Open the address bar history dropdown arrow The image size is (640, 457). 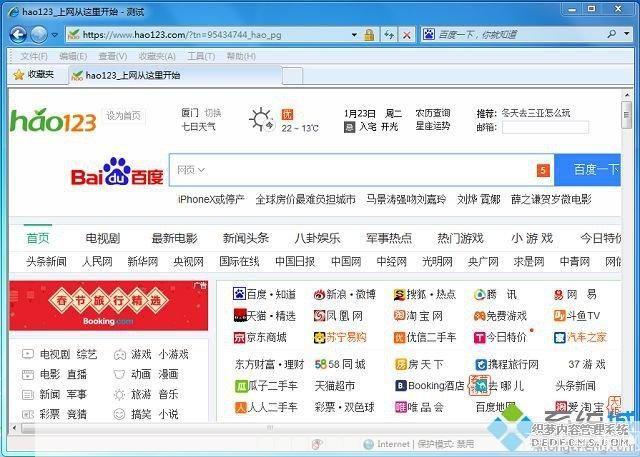(354, 35)
